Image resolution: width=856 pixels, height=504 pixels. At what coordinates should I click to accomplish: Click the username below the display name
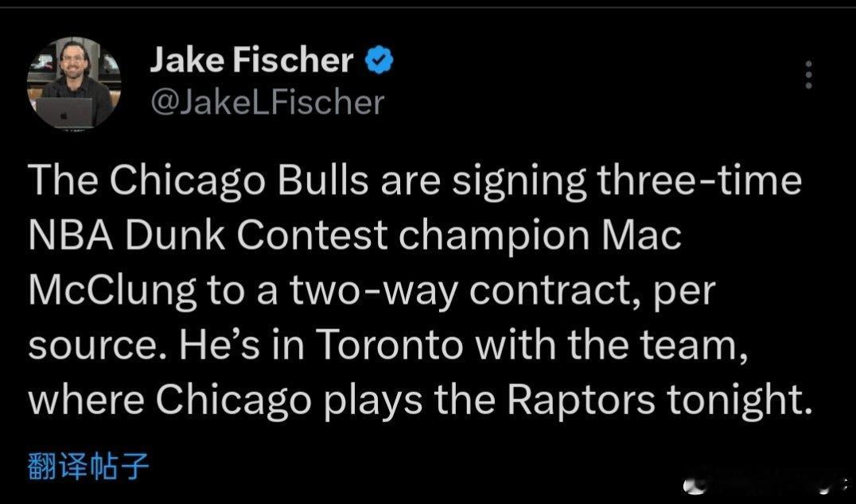coord(267,102)
